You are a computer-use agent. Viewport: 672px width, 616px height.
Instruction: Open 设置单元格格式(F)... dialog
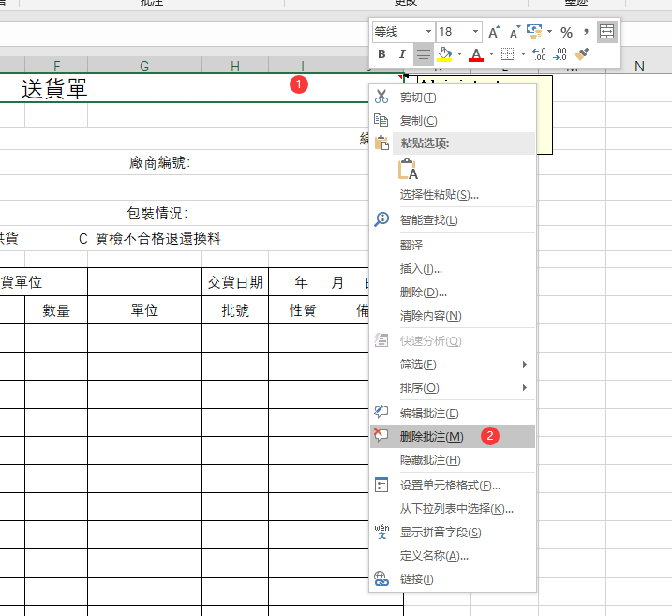[x=453, y=486]
